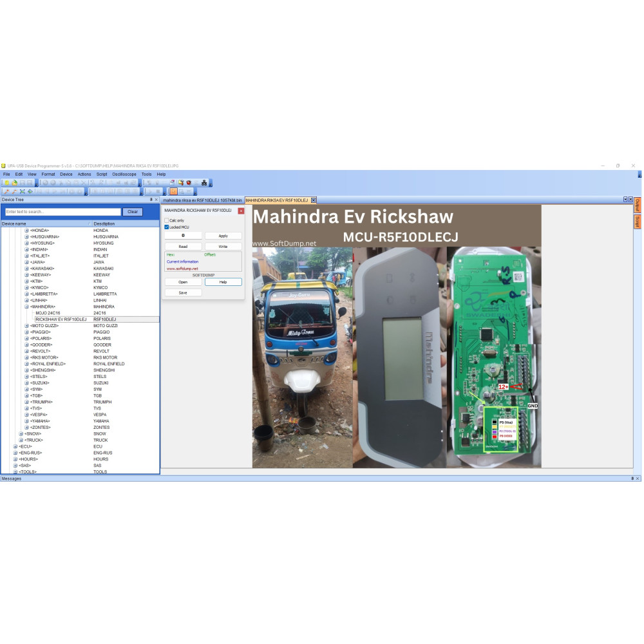Expand the TRUCK tree node
The height and width of the screenshot is (644, 644).
pyautogui.click(x=21, y=440)
